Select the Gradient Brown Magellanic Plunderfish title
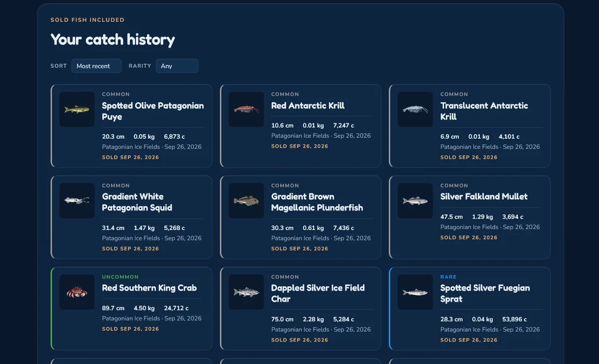The image size is (599, 364). click(317, 202)
